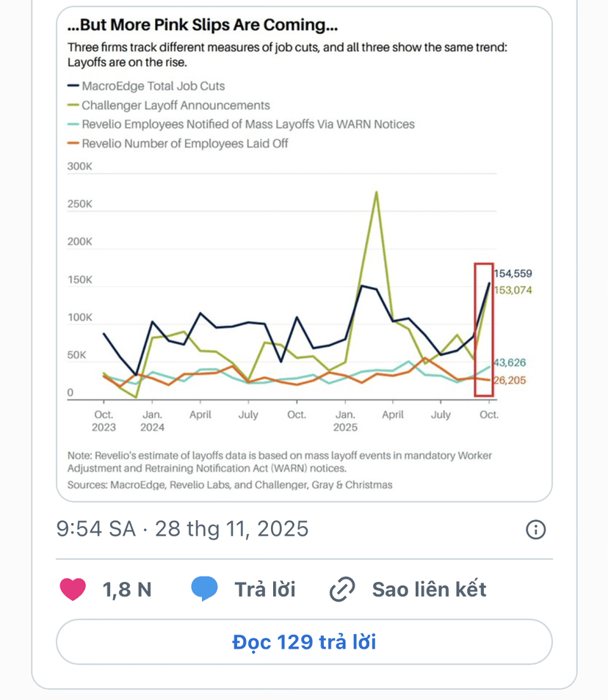Click the green Challenger legend line swatch
The width and height of the screenshot is (608, 700).
coord(72,106)
